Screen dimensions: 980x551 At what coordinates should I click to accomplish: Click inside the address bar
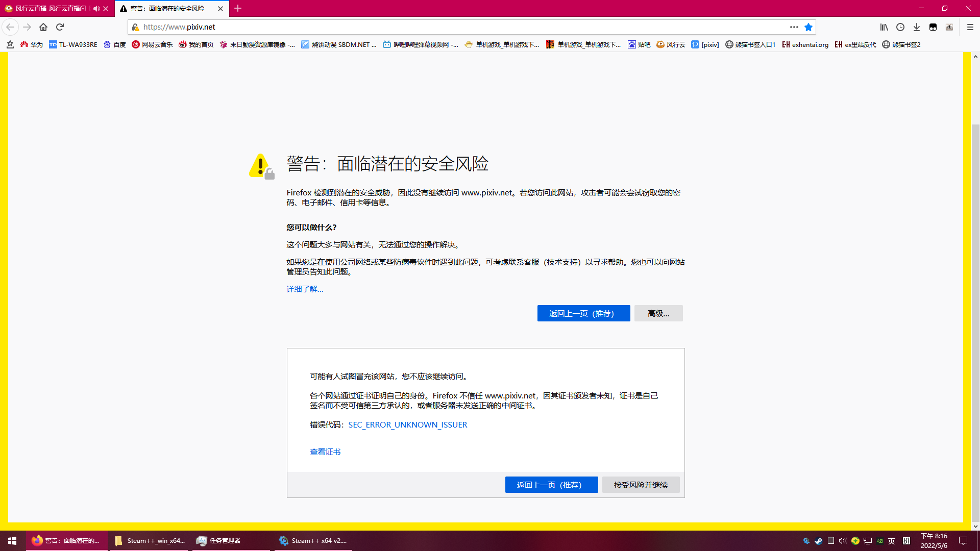[357, 27]
